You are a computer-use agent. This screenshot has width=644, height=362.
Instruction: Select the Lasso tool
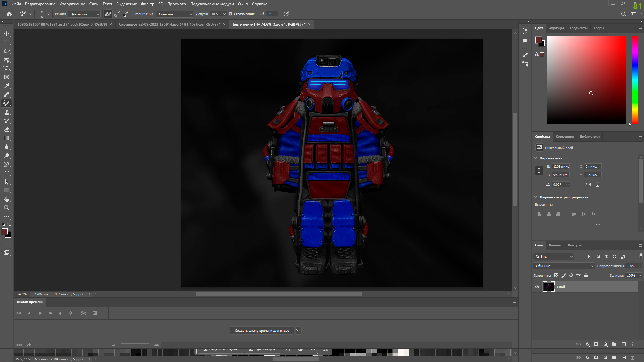pyautogui.click(x=7, y=51)
